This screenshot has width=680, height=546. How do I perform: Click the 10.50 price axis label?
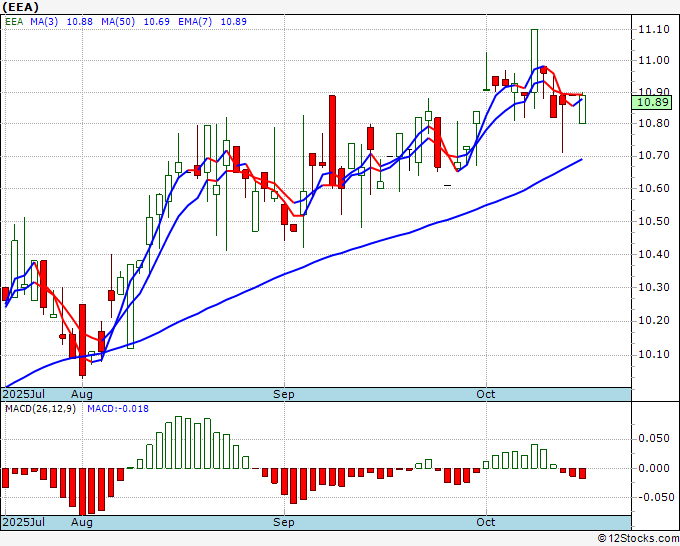pyautogui.click(x=654, y=222)
